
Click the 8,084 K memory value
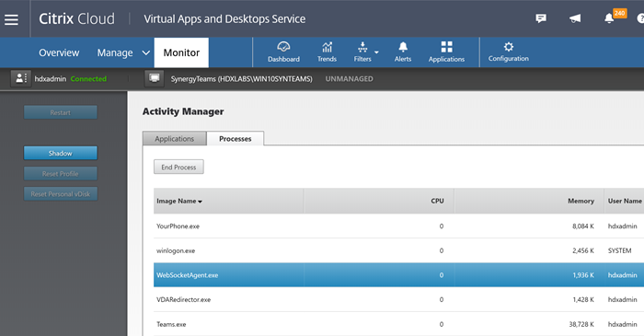[x=582, y=226]
